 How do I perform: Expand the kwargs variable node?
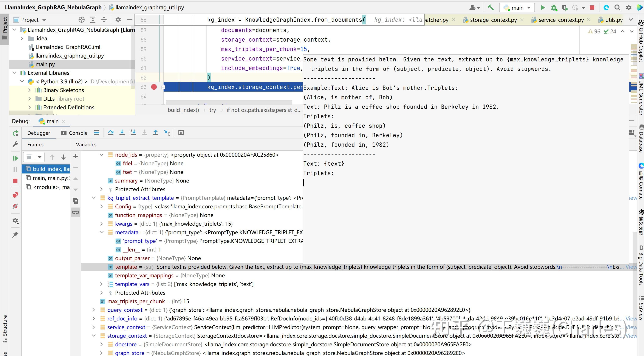(102, 224)
